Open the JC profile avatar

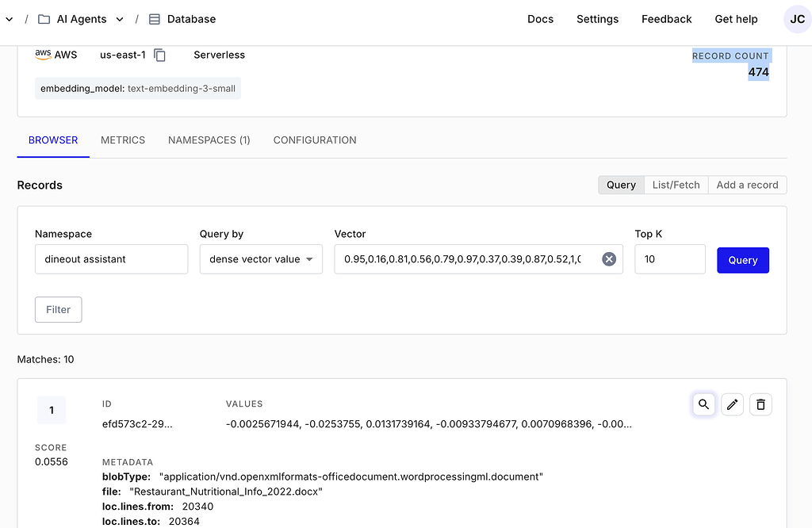click(797, 19)
